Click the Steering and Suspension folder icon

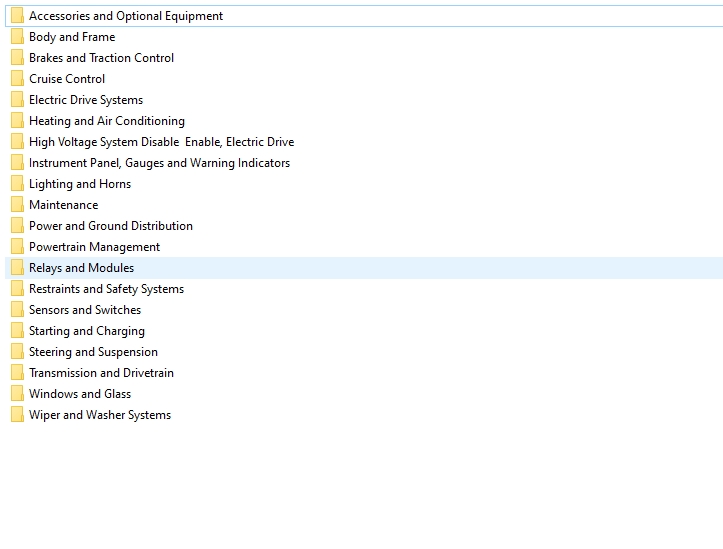[x=18, y=352]
